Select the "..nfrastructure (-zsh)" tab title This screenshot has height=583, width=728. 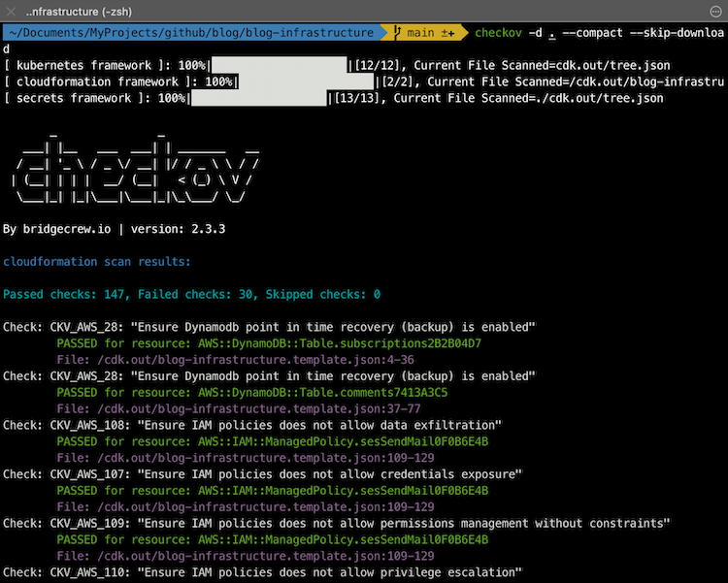(79, 12)
